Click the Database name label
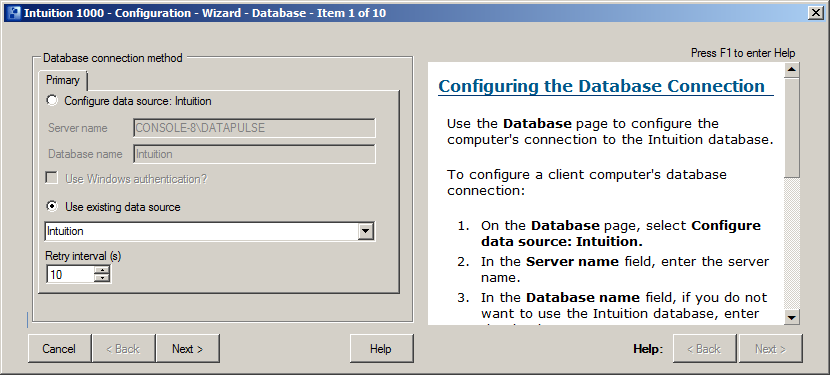 tap(85, 154)
